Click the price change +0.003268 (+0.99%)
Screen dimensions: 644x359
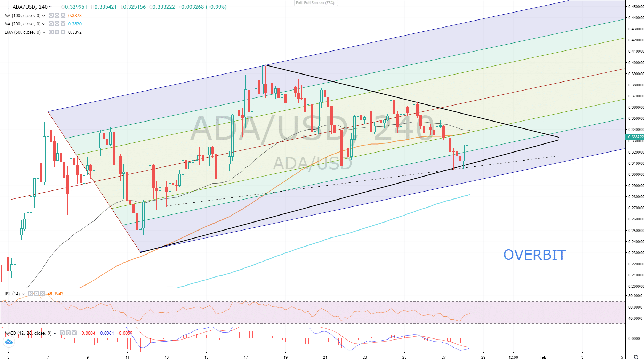202,7
